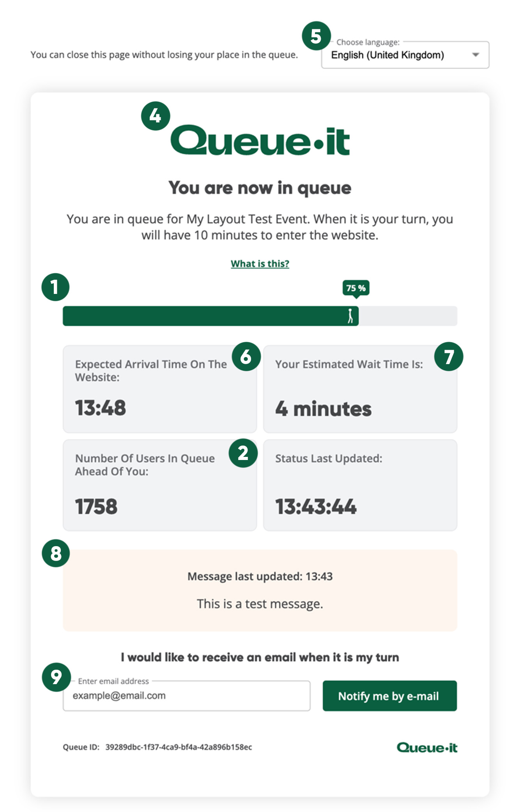Click the numbered badge 9 near email field

pyautogui.click(x=56, y=677)
